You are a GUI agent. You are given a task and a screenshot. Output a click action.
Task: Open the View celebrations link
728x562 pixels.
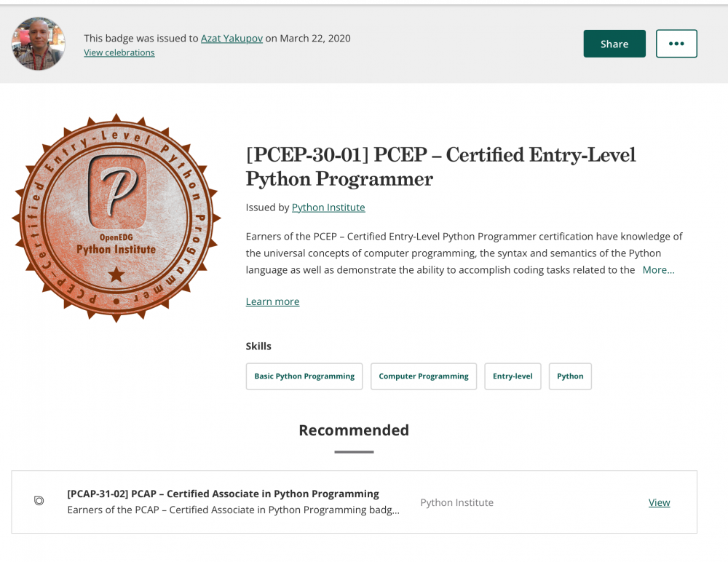click(x=119, y=52)
